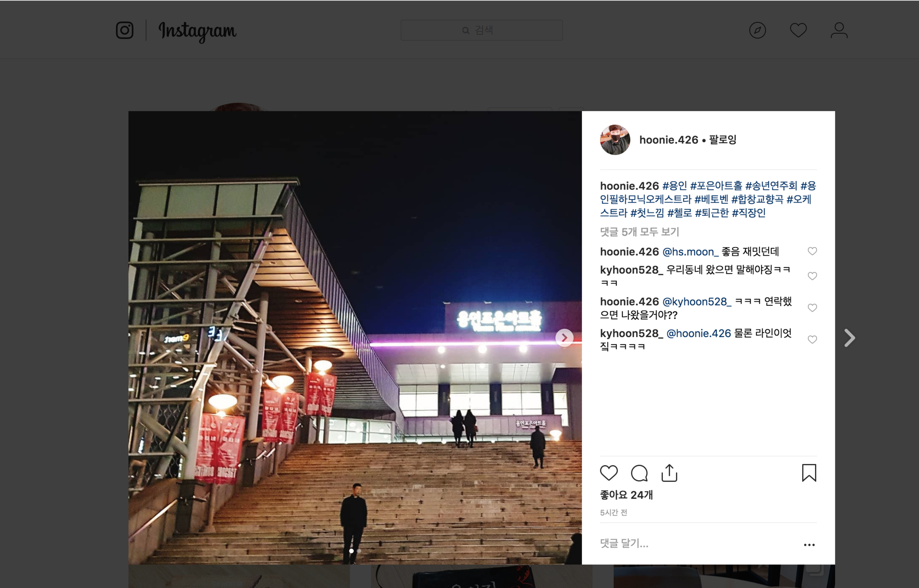Like the hs.moon_ reply comment
919x588 pixels.
pyautogui.click(x=812, y=251)
